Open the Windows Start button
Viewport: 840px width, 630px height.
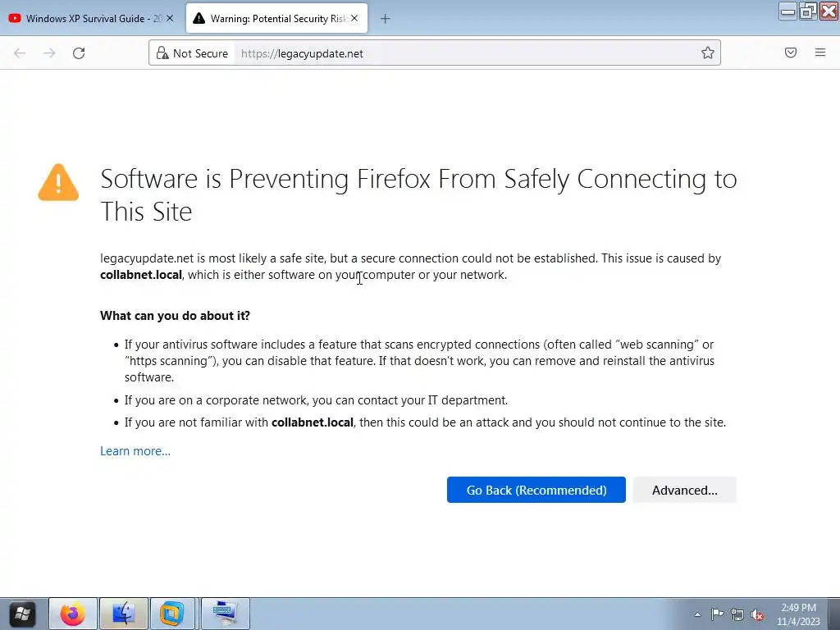22,614
